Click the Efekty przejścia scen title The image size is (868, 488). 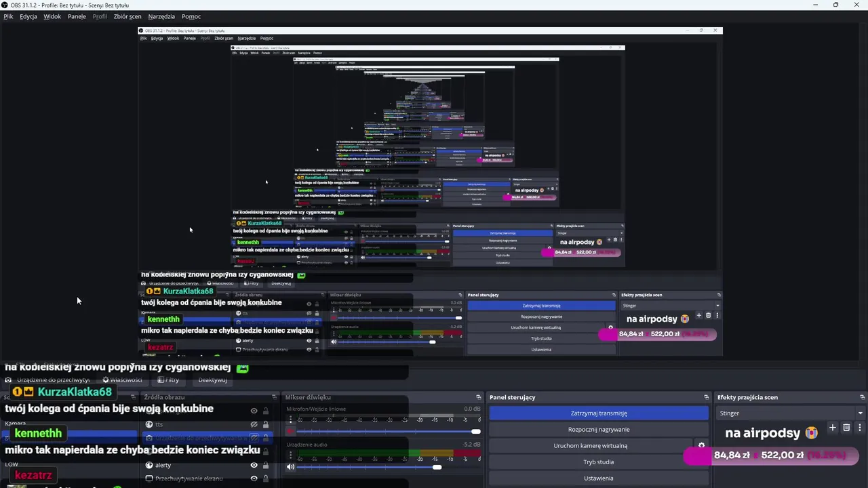coord(747,397)
